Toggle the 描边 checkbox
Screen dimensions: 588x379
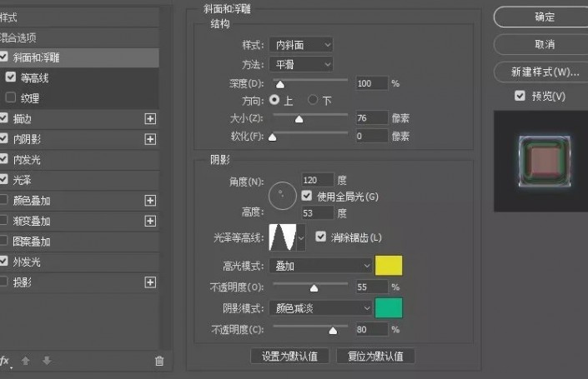[x=3, y=118]
